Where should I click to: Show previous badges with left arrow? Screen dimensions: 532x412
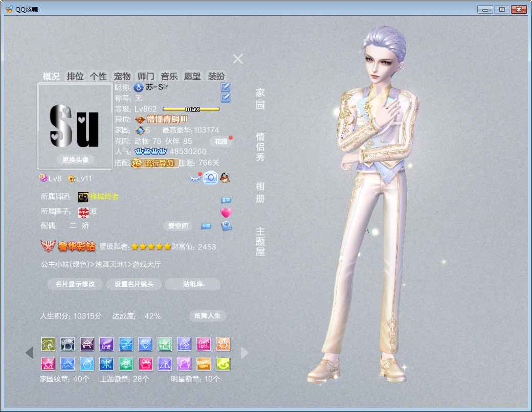(30, 353)
